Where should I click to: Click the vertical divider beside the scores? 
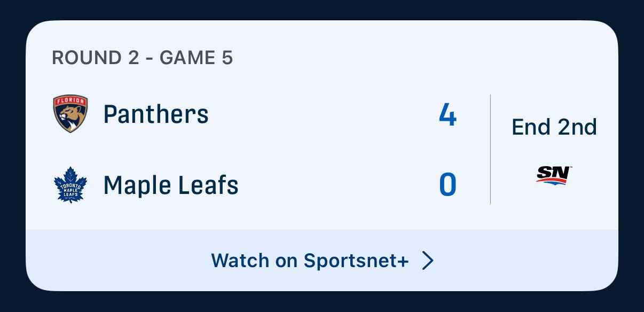click(490, 149)
